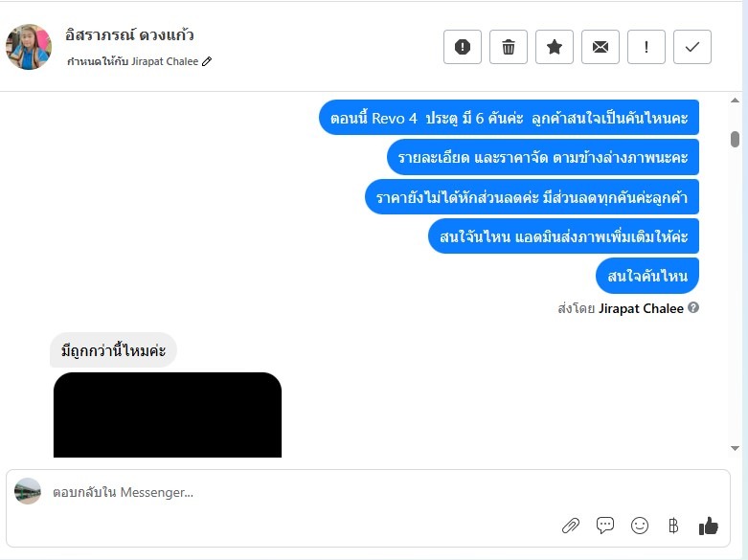Click scroll down arrow of chat pane
Viewport: 748px width, 560px height.
[736, 448]
